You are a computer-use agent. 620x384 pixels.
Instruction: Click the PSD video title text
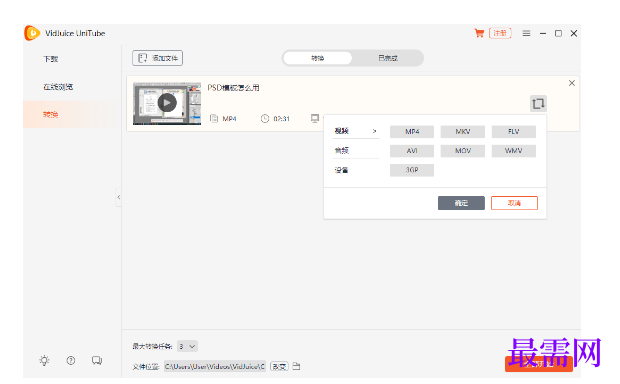(233, 87)
